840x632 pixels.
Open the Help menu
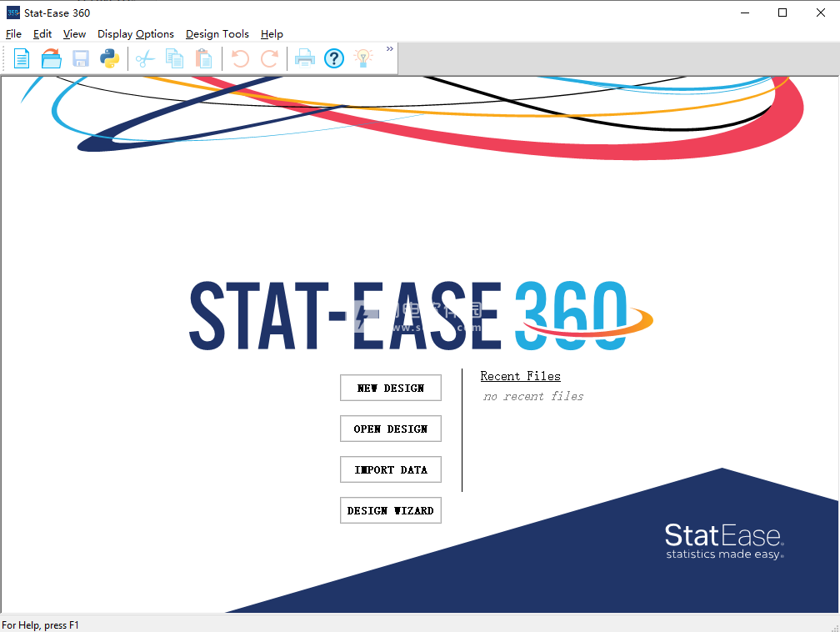[x=272, y=34]
